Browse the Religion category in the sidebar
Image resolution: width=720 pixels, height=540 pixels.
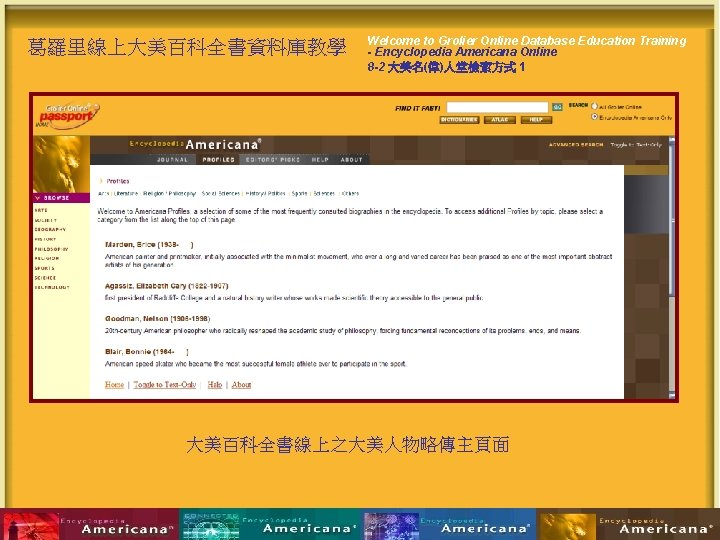46,259
